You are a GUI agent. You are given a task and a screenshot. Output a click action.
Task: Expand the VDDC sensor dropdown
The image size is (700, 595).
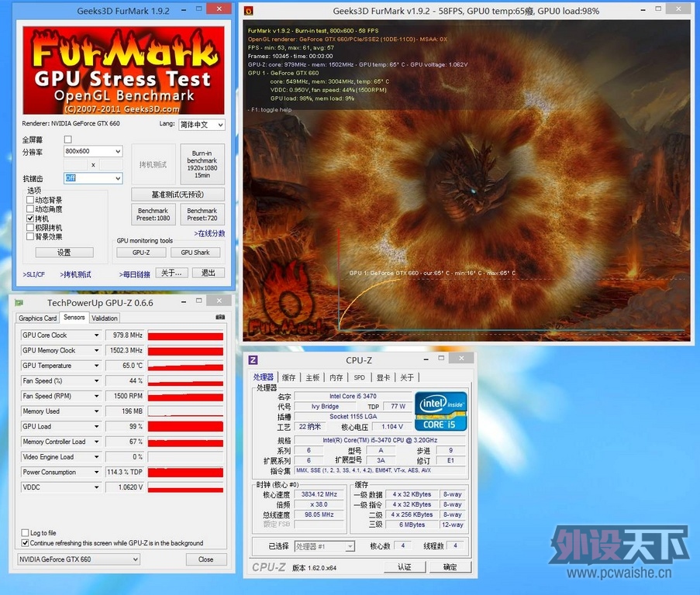click(96, 487)
